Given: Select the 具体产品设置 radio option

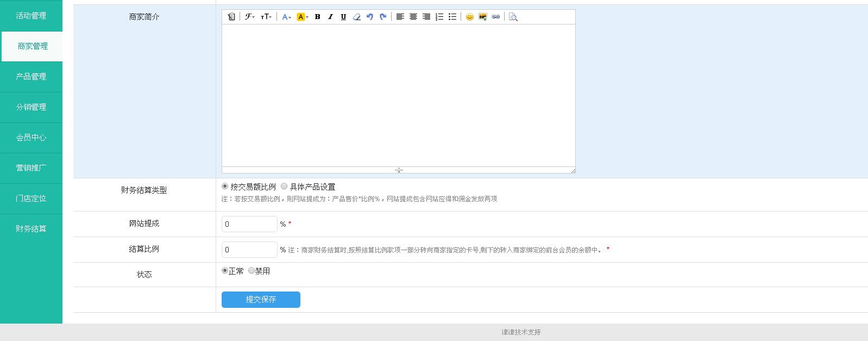Looking at the screenshot, I should [x=284, y=187].
